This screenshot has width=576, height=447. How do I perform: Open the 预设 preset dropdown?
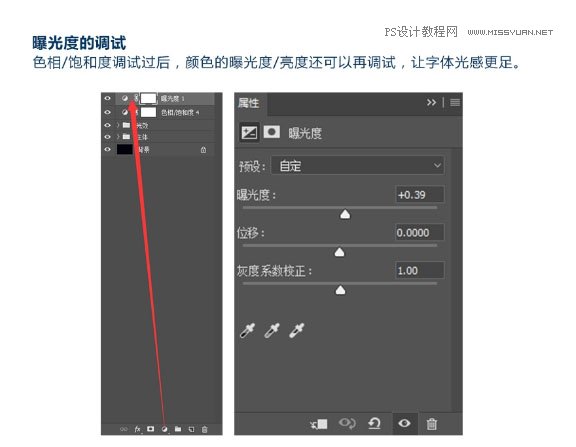pos(357,166)
